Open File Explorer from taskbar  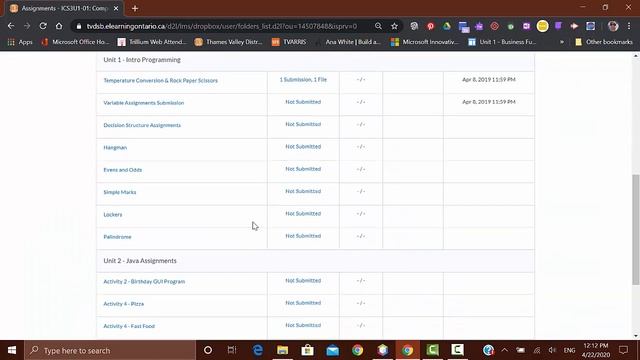(x=282, y=350)
